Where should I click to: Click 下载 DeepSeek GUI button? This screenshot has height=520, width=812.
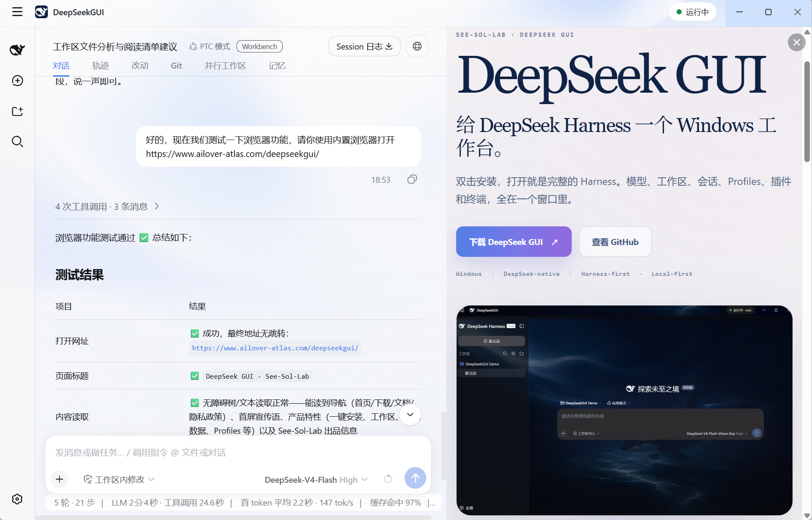point(514,242)
